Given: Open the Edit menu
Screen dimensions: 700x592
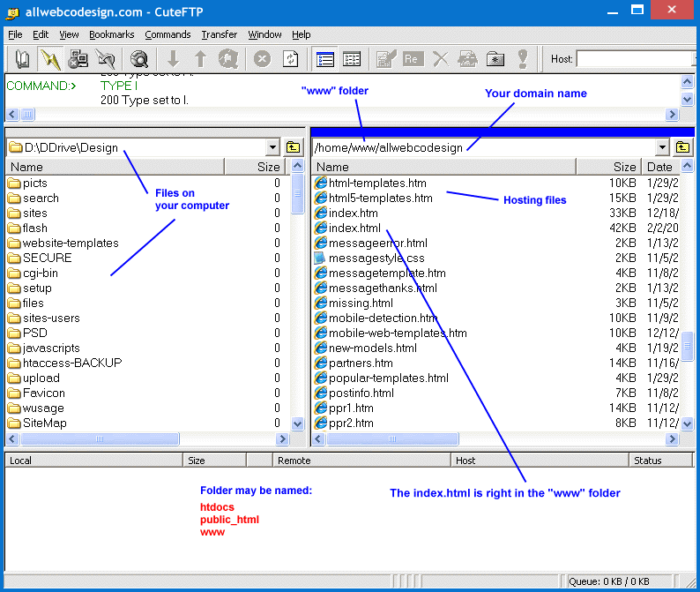Looking at the screenshot, I should pos(41,34).
